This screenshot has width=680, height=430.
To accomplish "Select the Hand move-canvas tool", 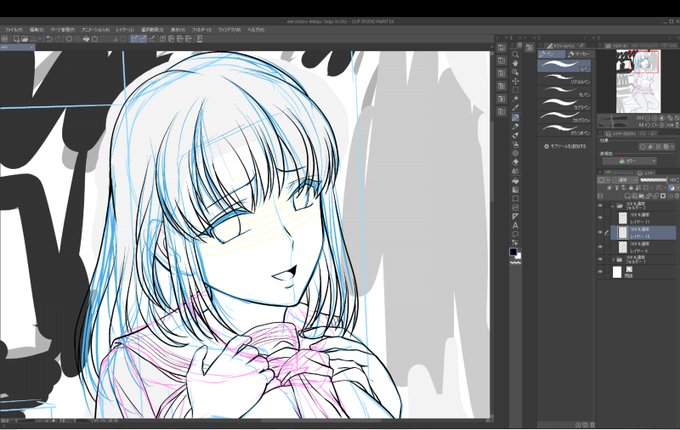I will click(x=515, y=63).
